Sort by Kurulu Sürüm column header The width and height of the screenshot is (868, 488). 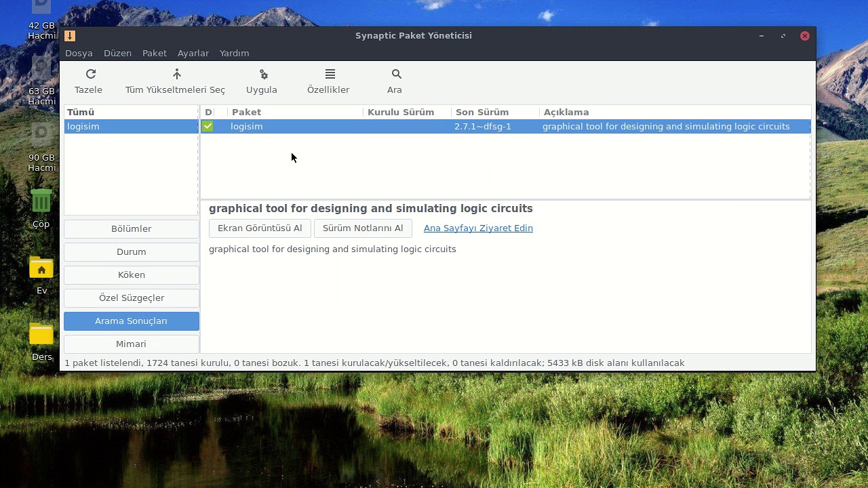[407, 112]
